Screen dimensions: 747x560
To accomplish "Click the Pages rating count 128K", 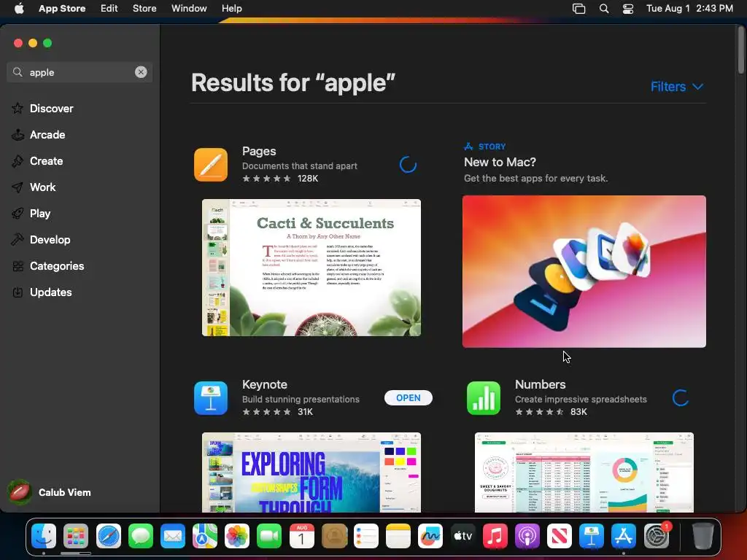I will click(x=308, y=179).
